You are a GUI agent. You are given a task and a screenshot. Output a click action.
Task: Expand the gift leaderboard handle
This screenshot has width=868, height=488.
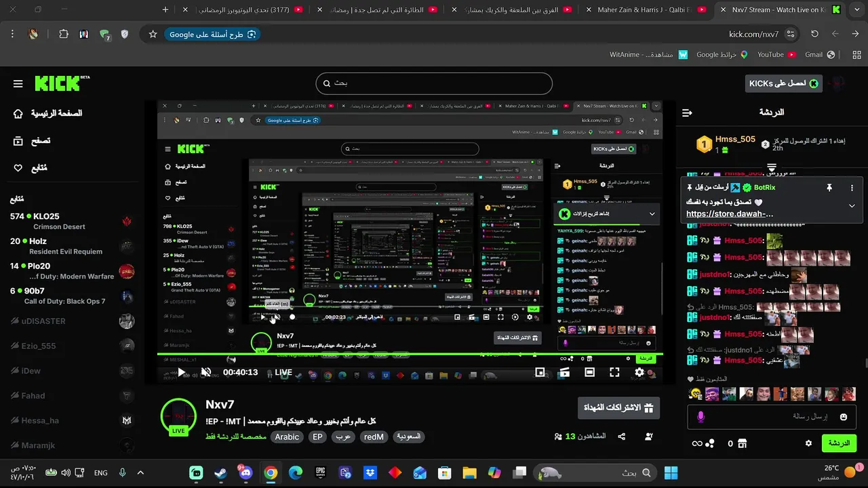click(x=772, y=167)
